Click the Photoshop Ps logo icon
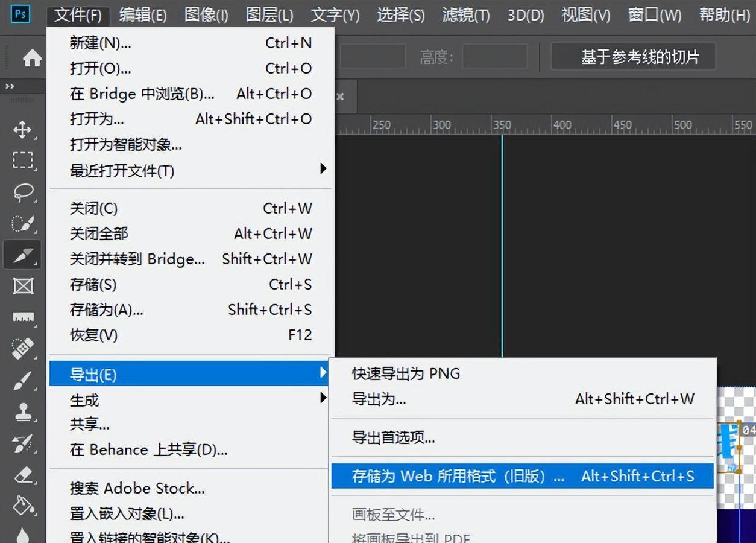 coord(20,14)
